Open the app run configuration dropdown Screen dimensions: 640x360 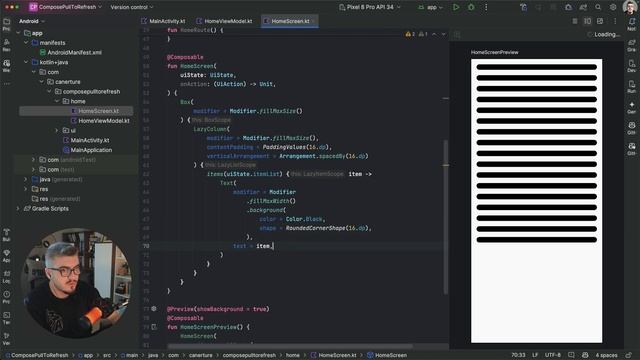(431, 7)
